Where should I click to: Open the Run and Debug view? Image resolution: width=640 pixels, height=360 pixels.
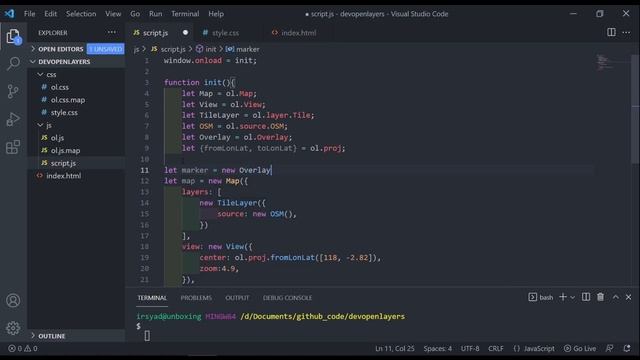tap(13, 119)
